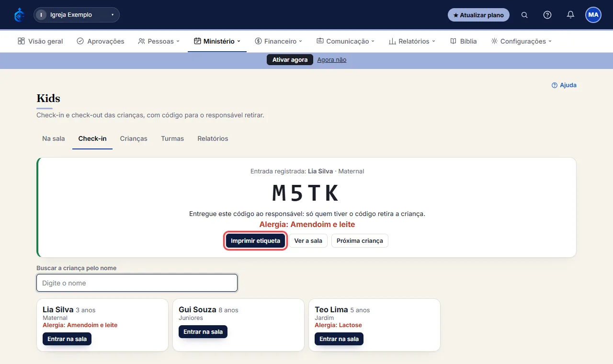Viewport: 613px width, 364px height.
Task: Open the notifications bell icon
Action: [570, 15]
